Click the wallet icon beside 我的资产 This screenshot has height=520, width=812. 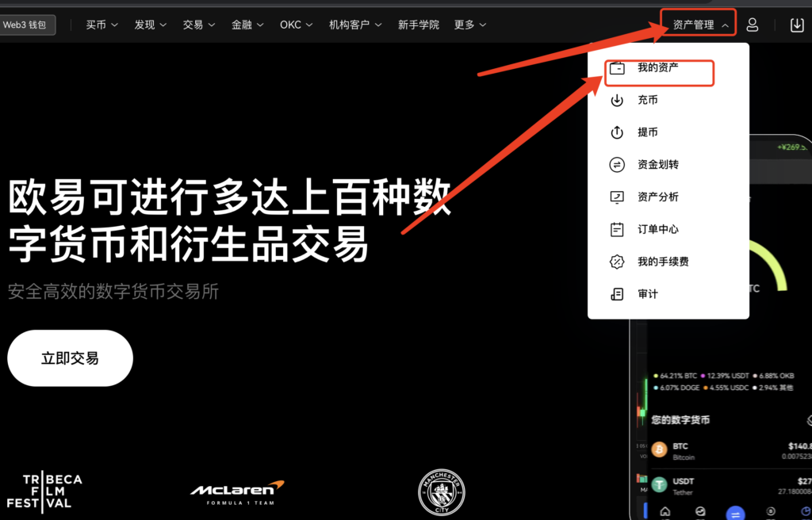(617, 68)
